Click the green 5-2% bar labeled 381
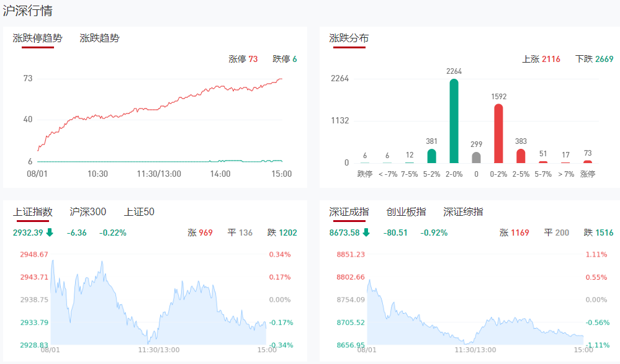 [x=432, y=156]
